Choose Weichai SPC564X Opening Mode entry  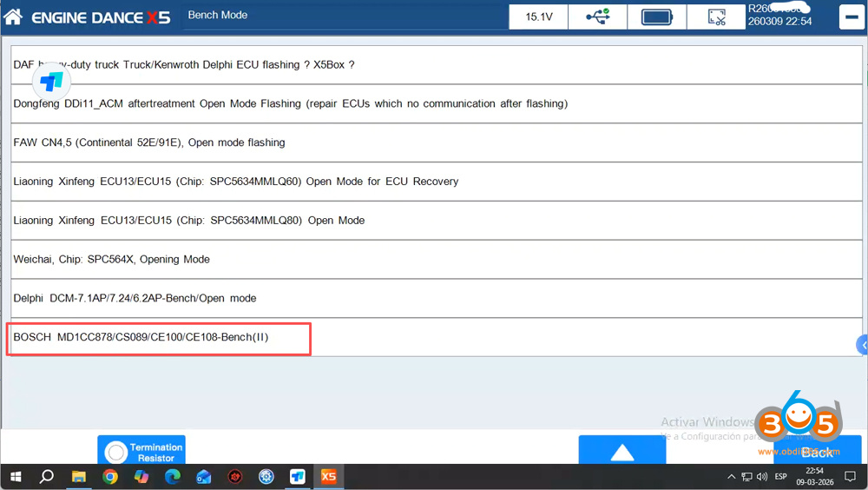tap(111, 259)
